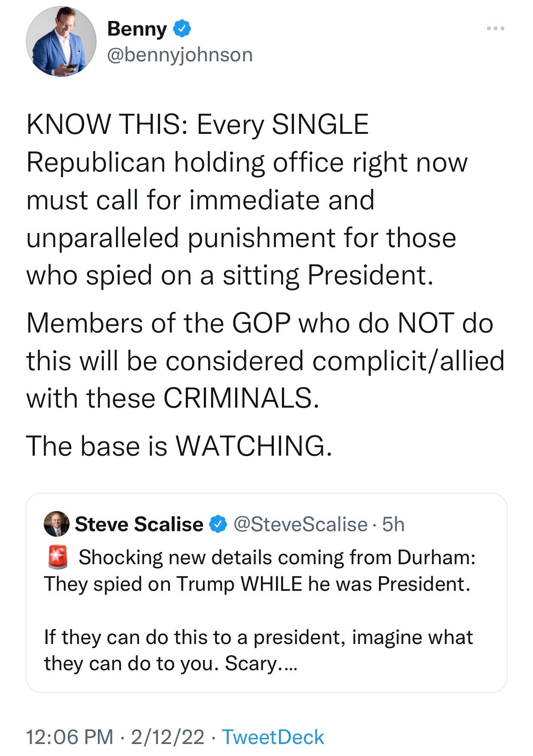Open the three-dot more options menu
Image resolution: width=533 pixels, height=756 pixels.
tap(496, 29)
